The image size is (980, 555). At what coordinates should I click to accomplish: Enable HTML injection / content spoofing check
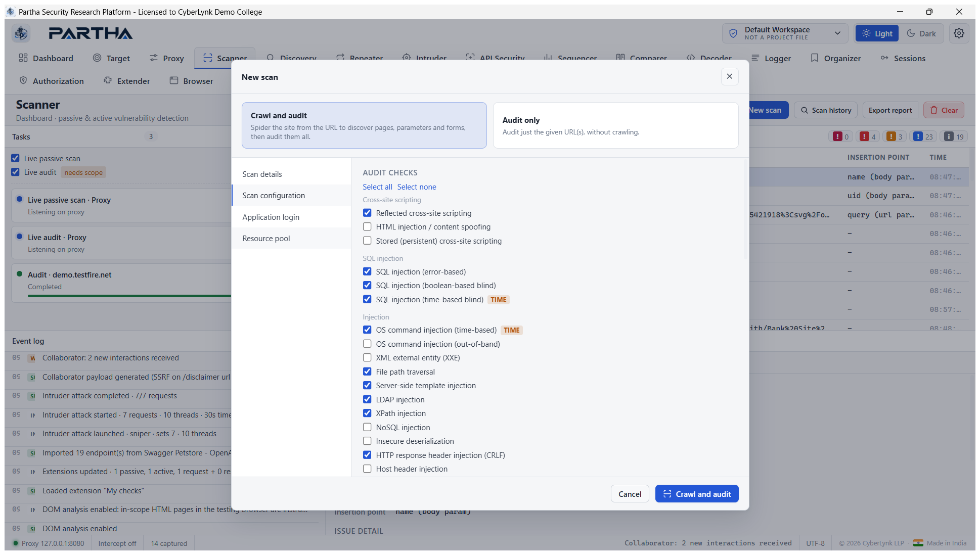(x=367, y=226)
